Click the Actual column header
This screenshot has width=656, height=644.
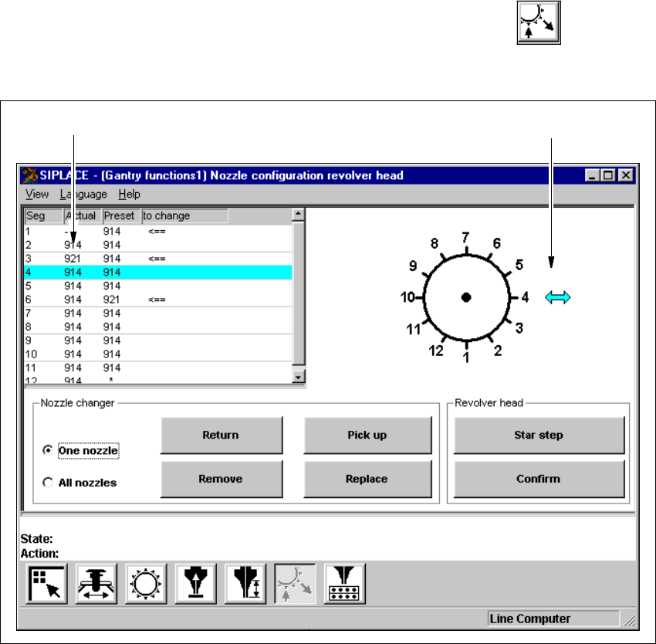pos(83,215)
